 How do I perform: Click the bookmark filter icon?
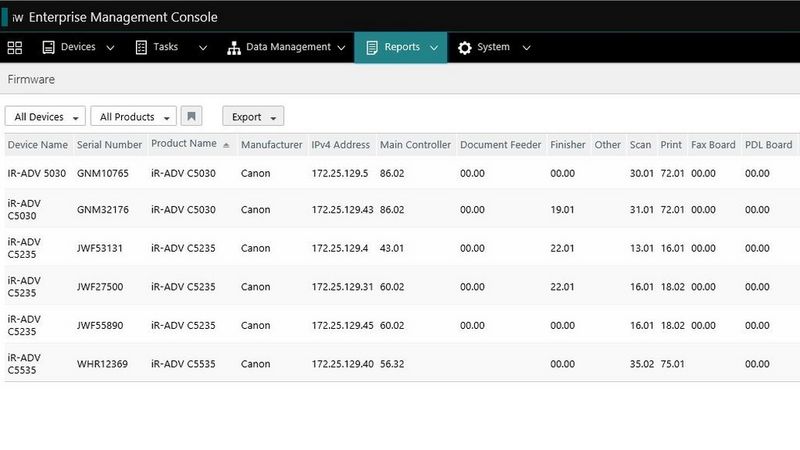click(x=193, y=116)
